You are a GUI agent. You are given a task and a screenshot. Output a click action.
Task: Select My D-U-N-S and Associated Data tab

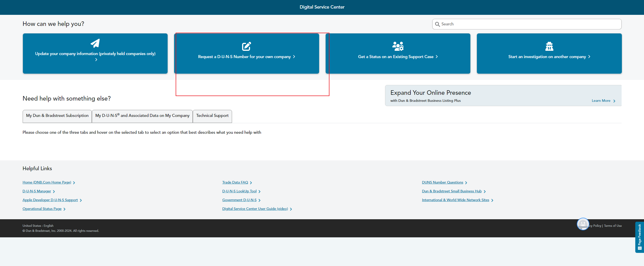click(x=142, y=116)
